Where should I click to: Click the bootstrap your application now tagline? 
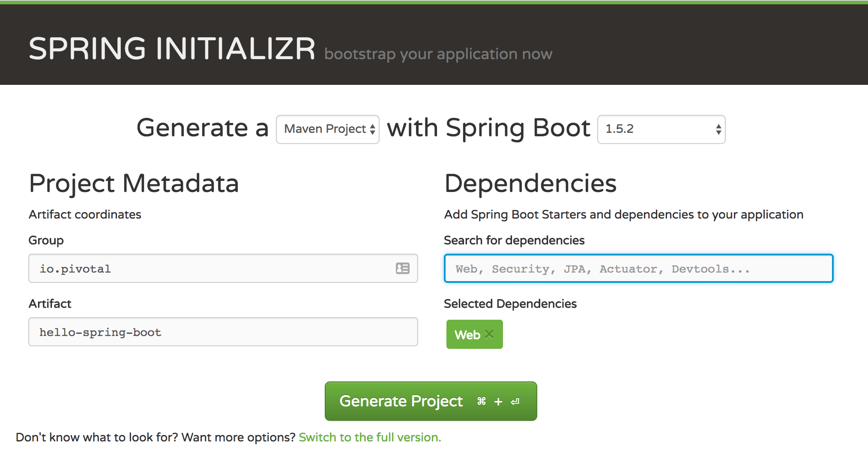coord(438,54)
